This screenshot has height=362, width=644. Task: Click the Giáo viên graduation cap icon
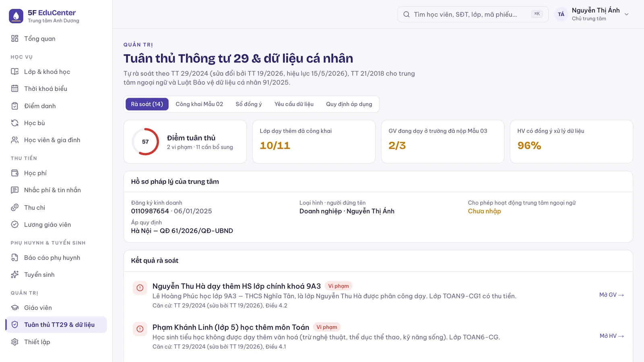pyautogui.click(x=15, y=308)
